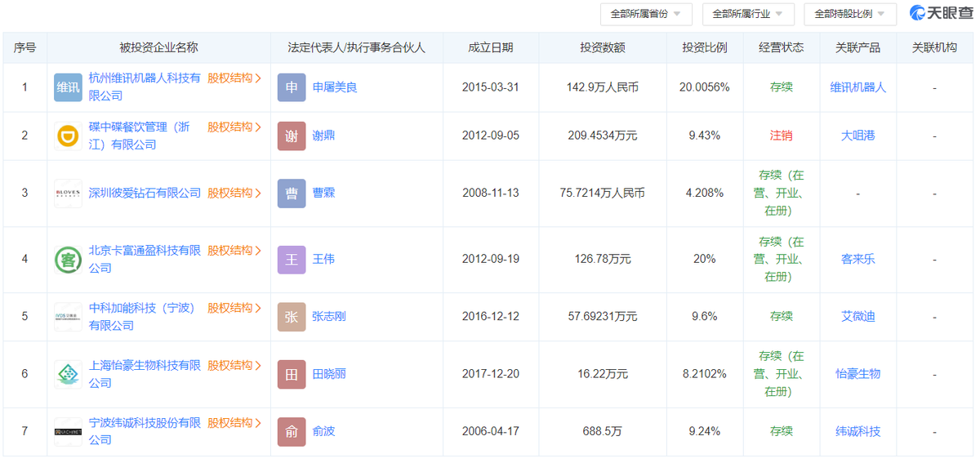This screenshot has width=980, height=463.
Task: Open legal representative 曹霖
Action: (x=323, y=194)
